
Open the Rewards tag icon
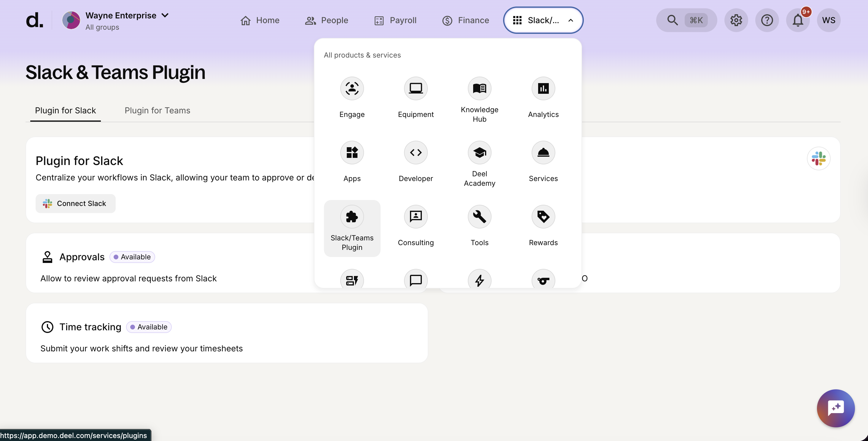(x=543, y=217)
